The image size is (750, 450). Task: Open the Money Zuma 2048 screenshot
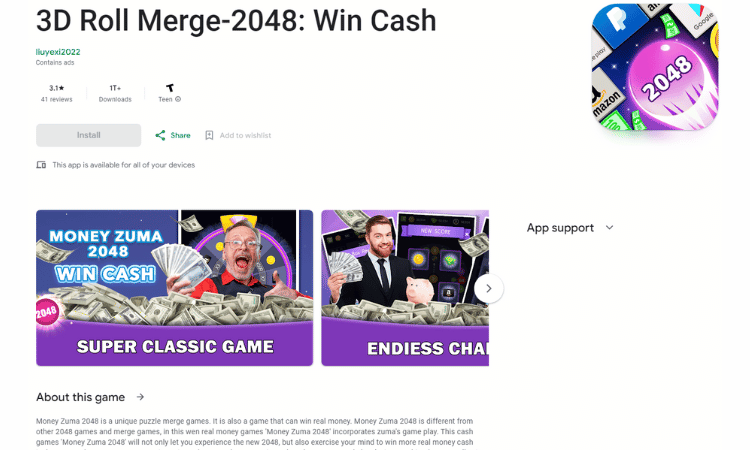(175, 288)
